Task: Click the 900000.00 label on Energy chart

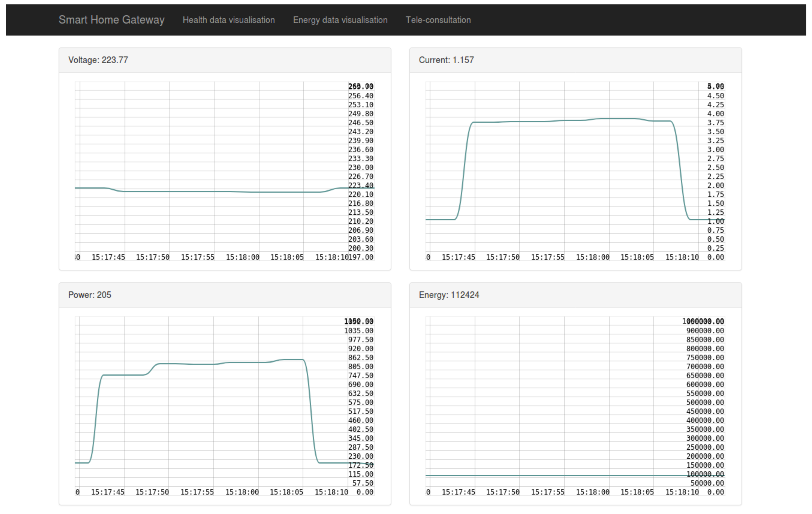Action: pos(705,331)
